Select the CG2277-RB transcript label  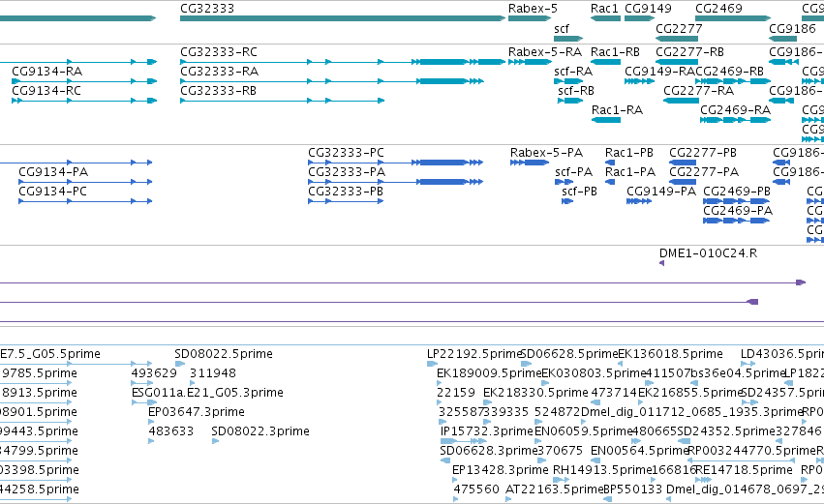coord(689,52)
